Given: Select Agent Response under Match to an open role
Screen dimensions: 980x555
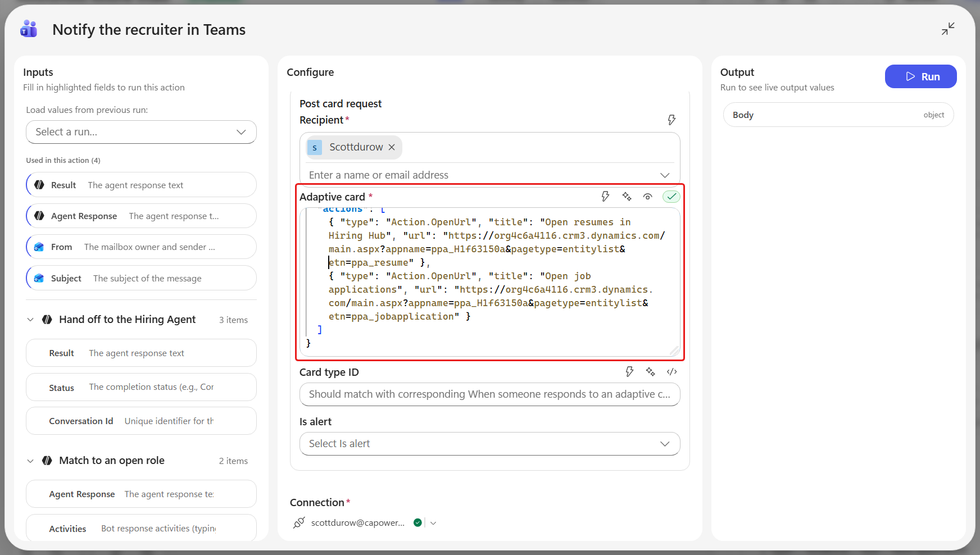Looking at the screenshot, I should tap(141, 494).
